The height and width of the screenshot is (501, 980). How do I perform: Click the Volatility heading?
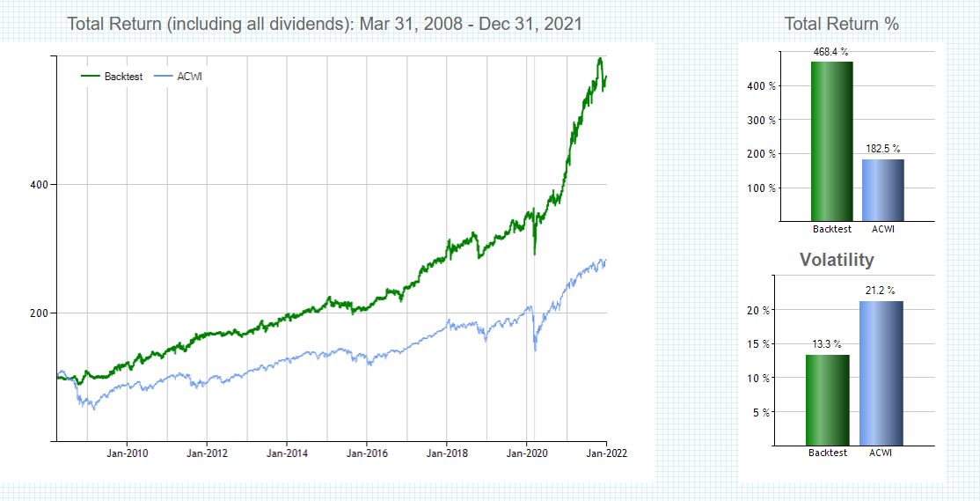pos(837,260)
